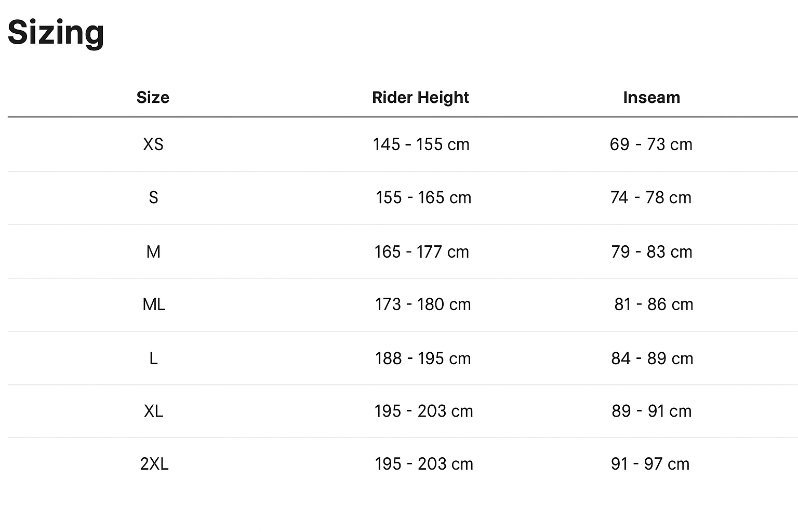Click inseam 91 - 97 cm
The image size is (798, 532).
click(650, 464)
